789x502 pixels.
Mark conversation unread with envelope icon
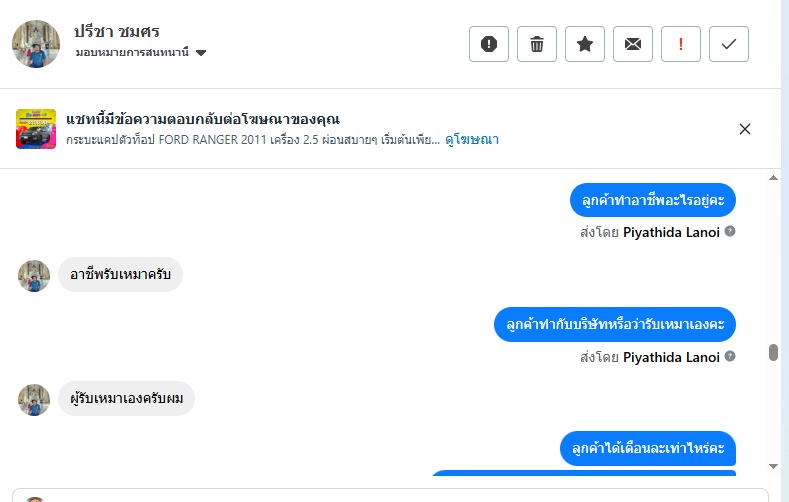[633, 44]
